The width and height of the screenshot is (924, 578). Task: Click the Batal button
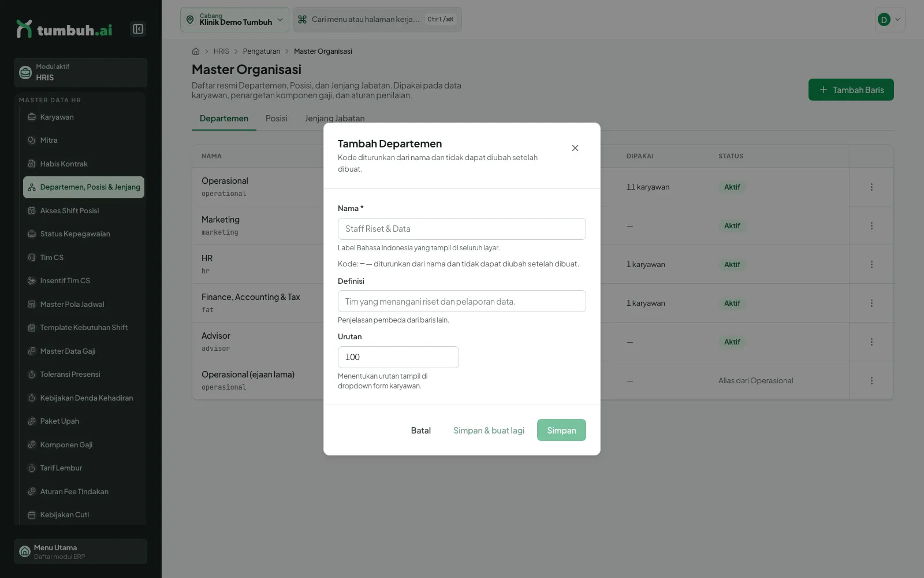click(x=421, y=430)
